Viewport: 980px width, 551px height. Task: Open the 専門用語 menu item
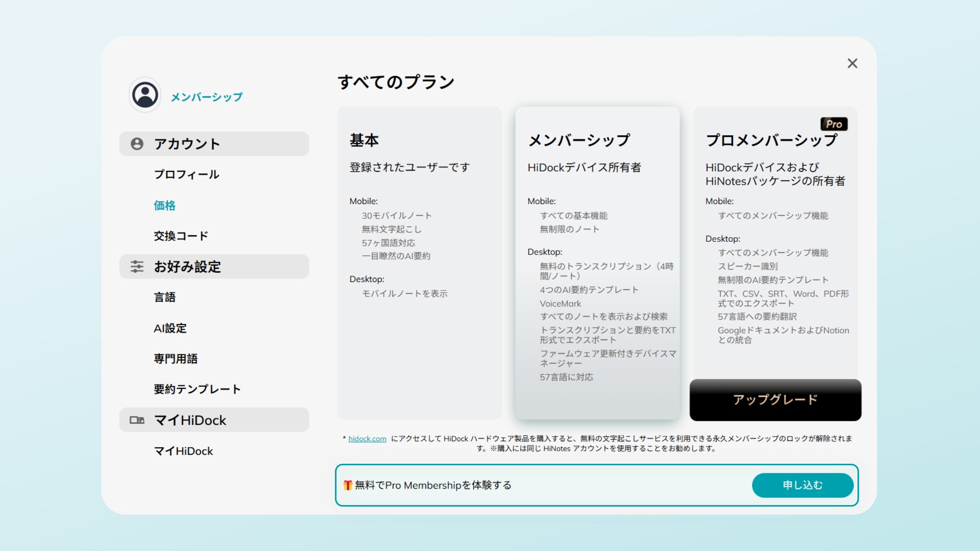click(x=176, y=359)
